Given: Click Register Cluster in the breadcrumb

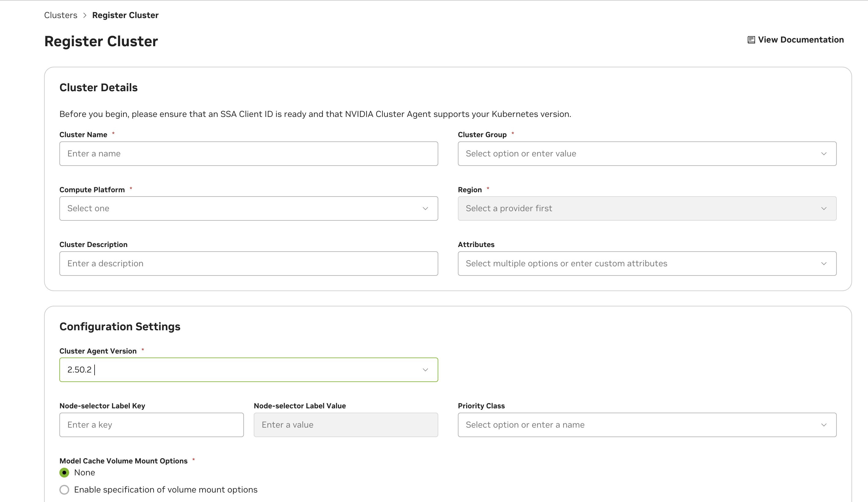Looking at the screenshot, I should [x=125, y=15].
